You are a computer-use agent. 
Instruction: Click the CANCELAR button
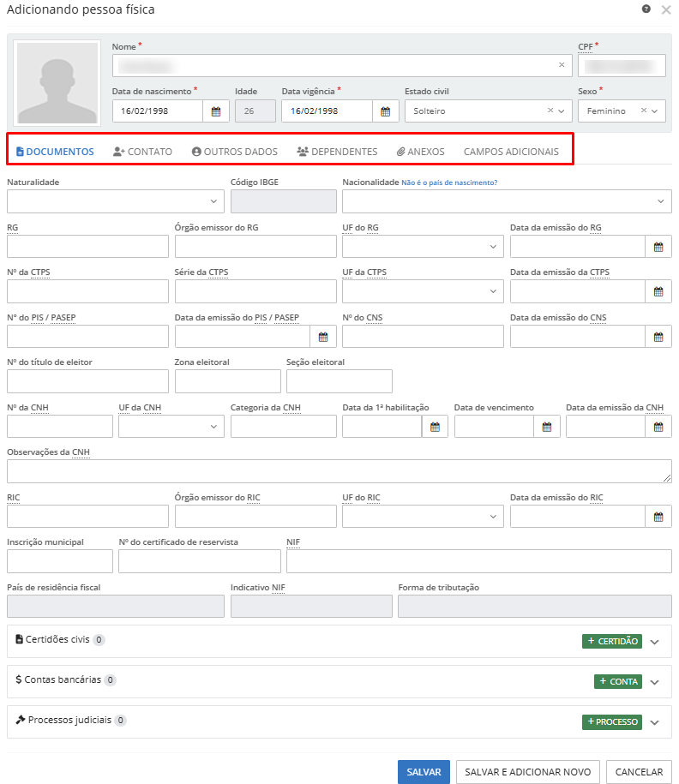pos(639,772)
